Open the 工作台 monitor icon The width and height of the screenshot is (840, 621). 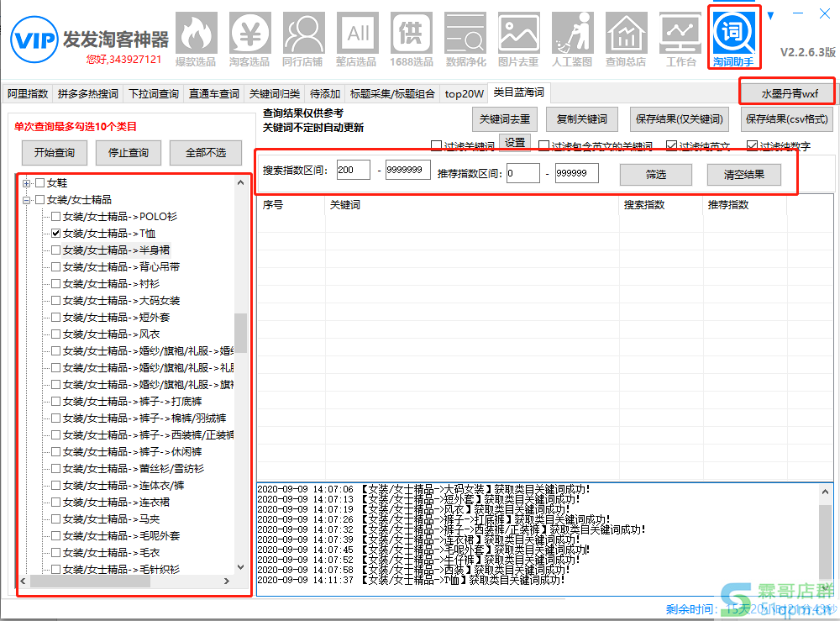click(680, 38)
